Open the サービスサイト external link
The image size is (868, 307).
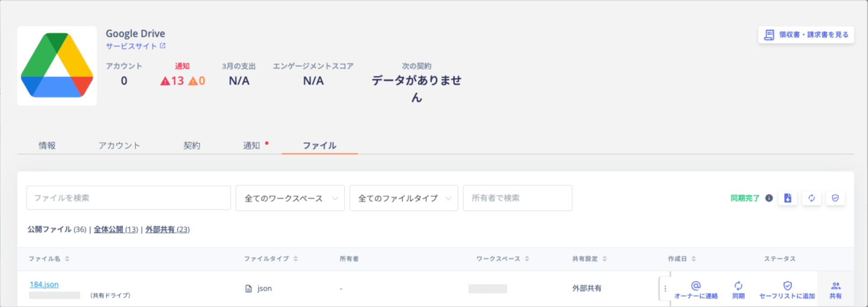point(136,46)
